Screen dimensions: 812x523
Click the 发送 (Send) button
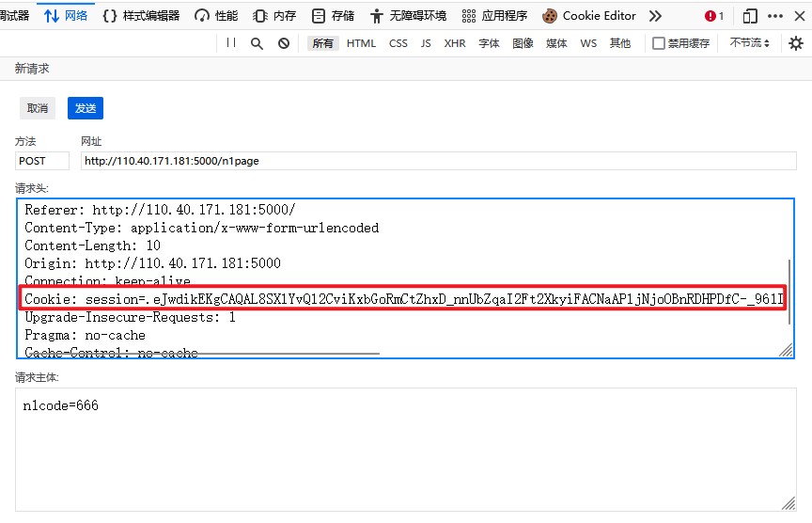pos(86,108)
